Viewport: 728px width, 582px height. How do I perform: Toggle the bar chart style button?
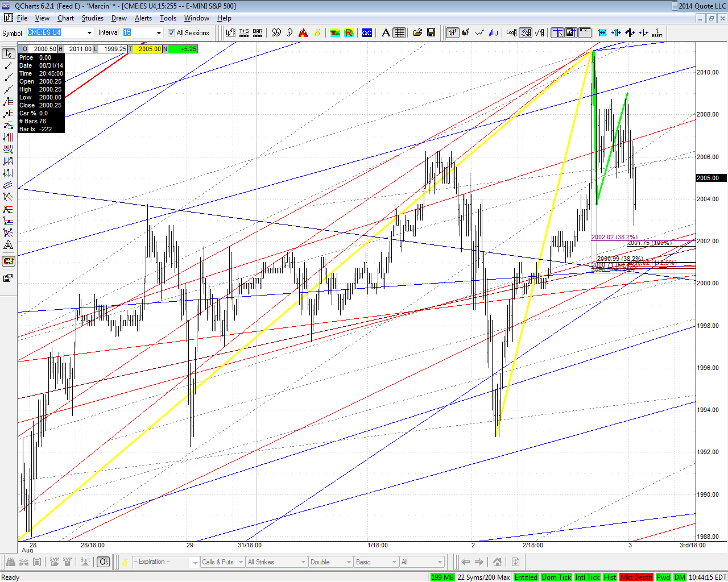click(x=453, y=33)
